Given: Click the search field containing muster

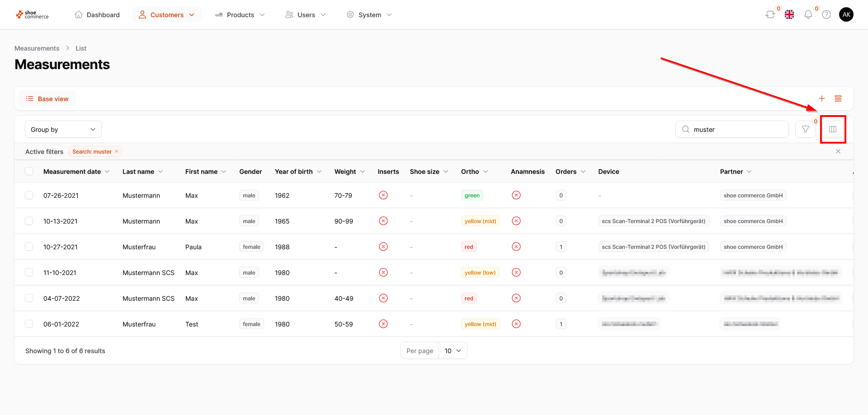Looking at the screenshot, I should tap(732, 130).
